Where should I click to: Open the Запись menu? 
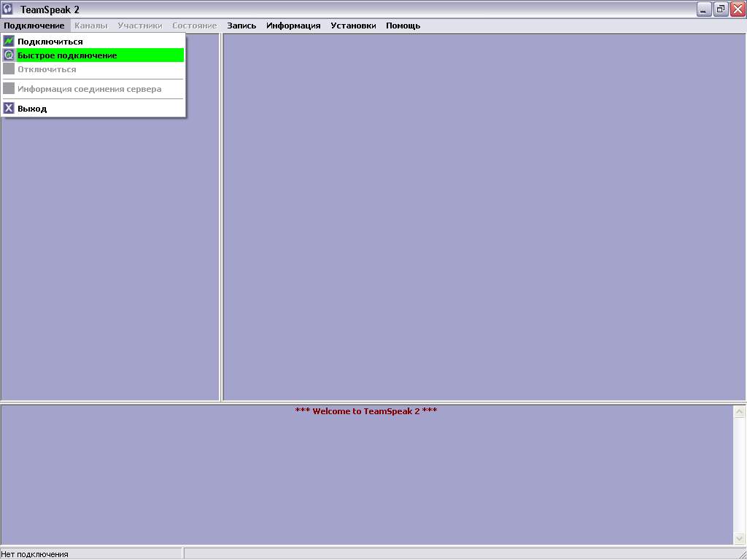241,26
